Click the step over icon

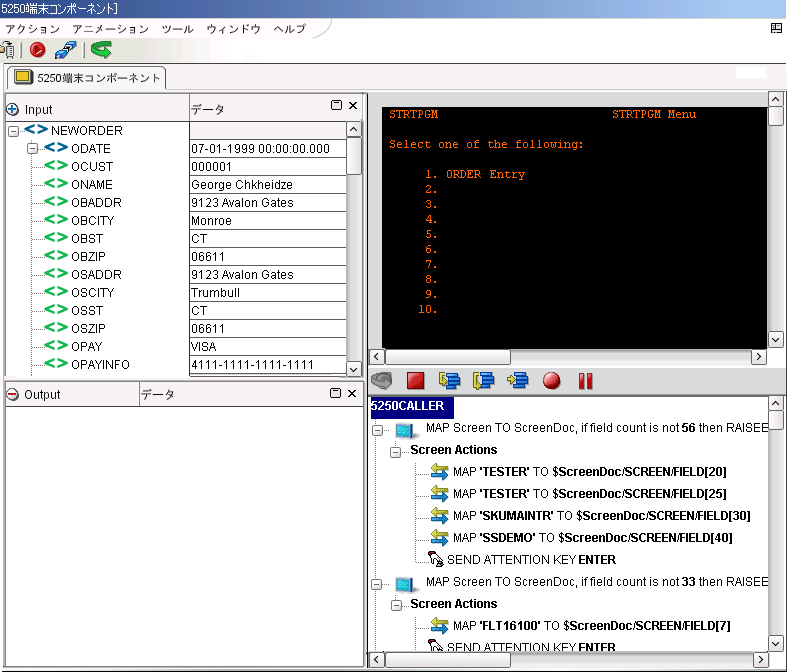[484, 380]
